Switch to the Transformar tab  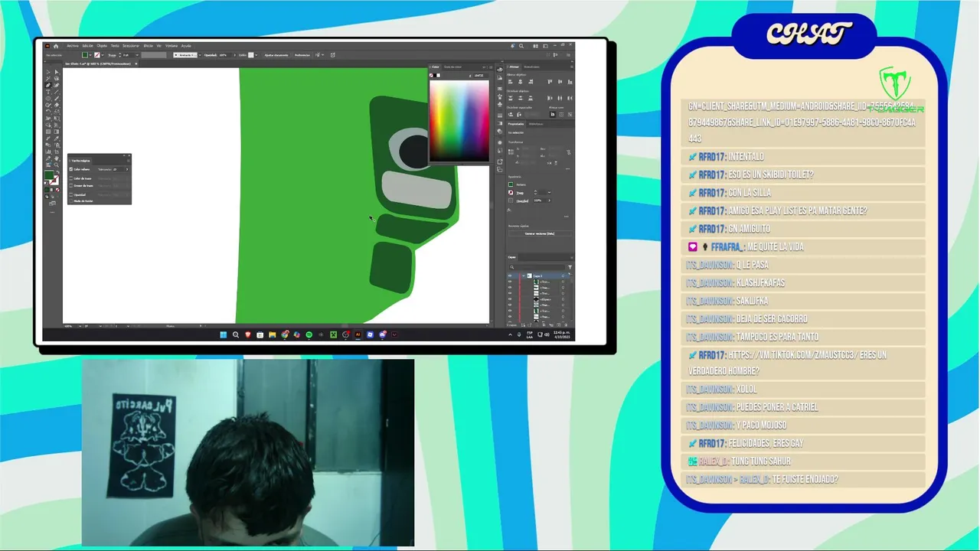(531, 67)
